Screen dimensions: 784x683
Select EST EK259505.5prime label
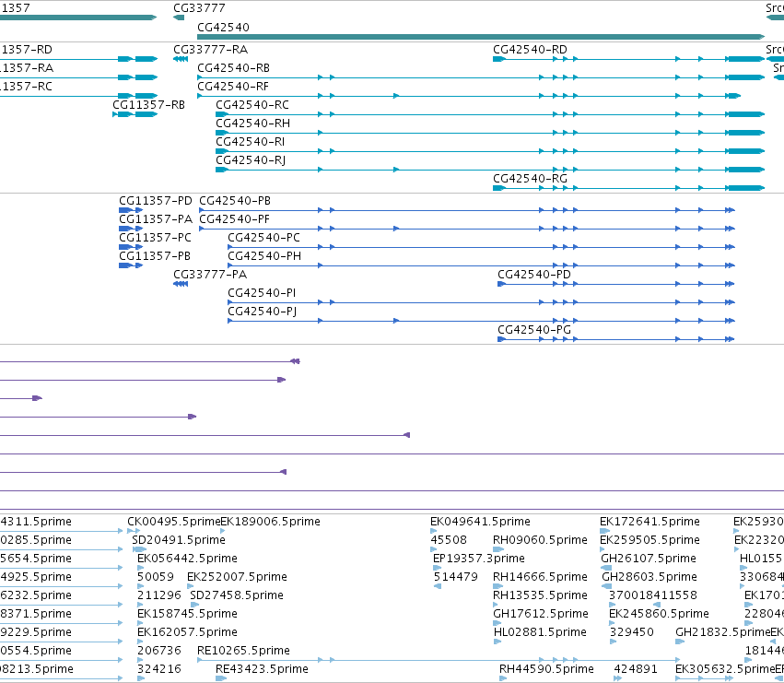pos(649,540)
